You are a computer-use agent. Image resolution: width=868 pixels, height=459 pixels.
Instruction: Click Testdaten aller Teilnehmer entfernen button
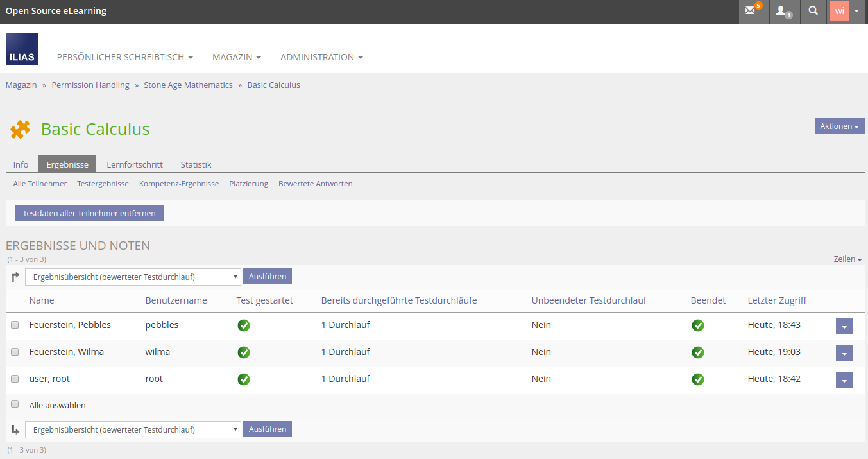(89, 213)
